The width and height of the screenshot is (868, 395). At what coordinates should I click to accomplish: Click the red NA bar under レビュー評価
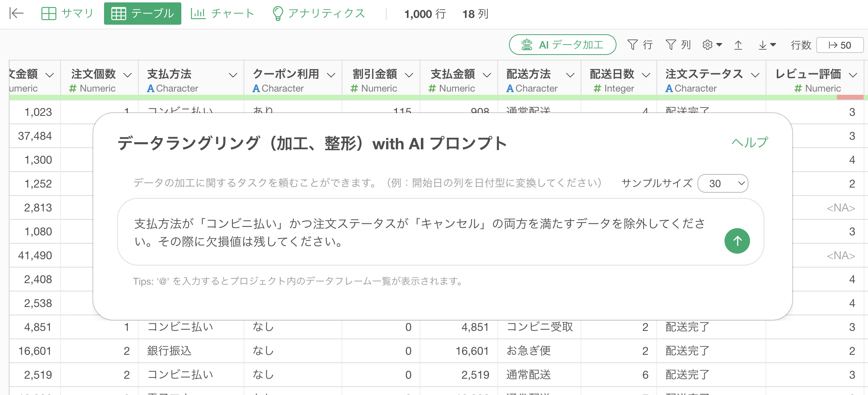pyautogui.click(x=850, y=97)
